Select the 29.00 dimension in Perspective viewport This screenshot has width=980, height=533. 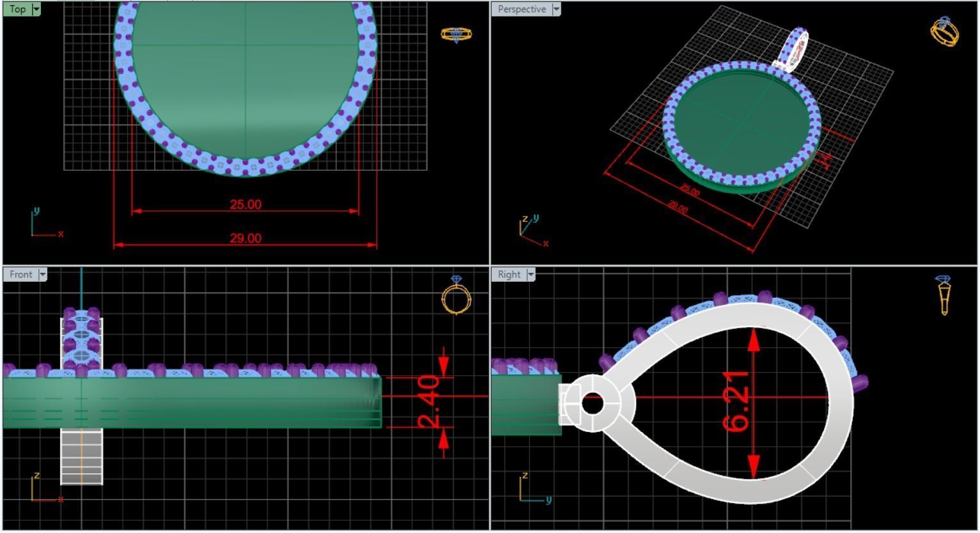pyautogui.click(x=678, y=208)
